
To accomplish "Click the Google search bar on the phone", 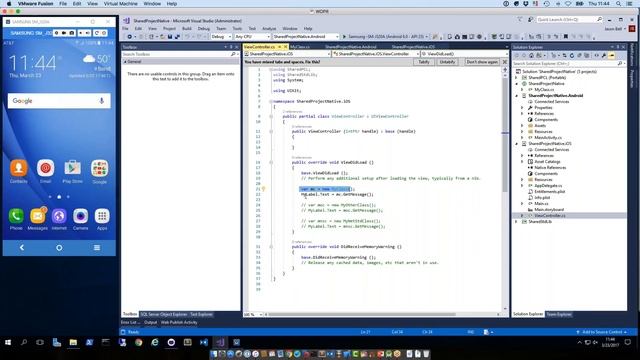I will coord(59,101).
